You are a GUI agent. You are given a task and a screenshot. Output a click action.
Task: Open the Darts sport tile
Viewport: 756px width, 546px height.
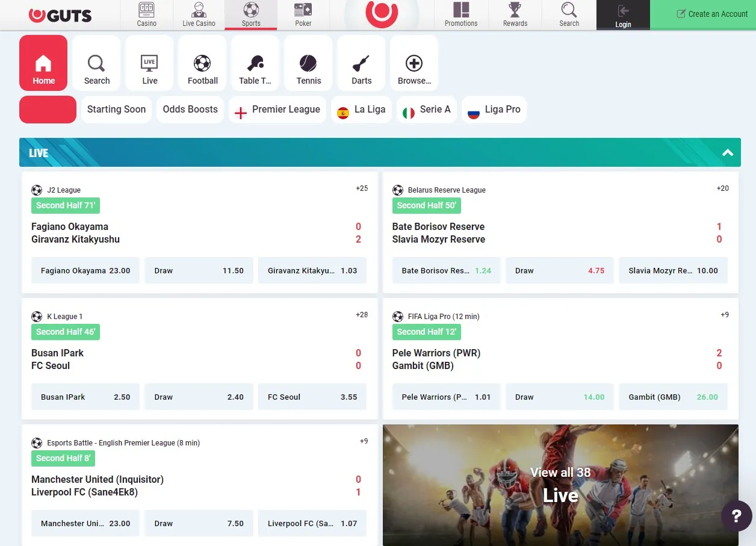coord(361,63)
